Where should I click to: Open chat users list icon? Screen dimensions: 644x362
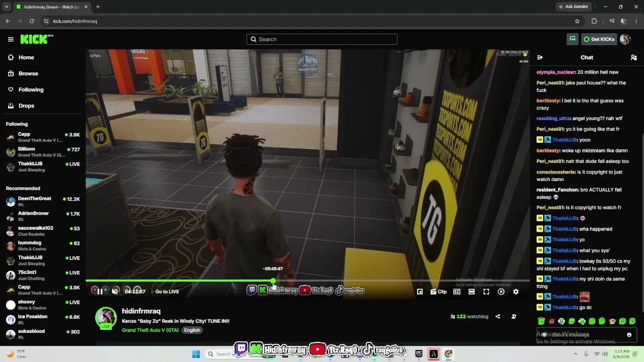[634, 57]
